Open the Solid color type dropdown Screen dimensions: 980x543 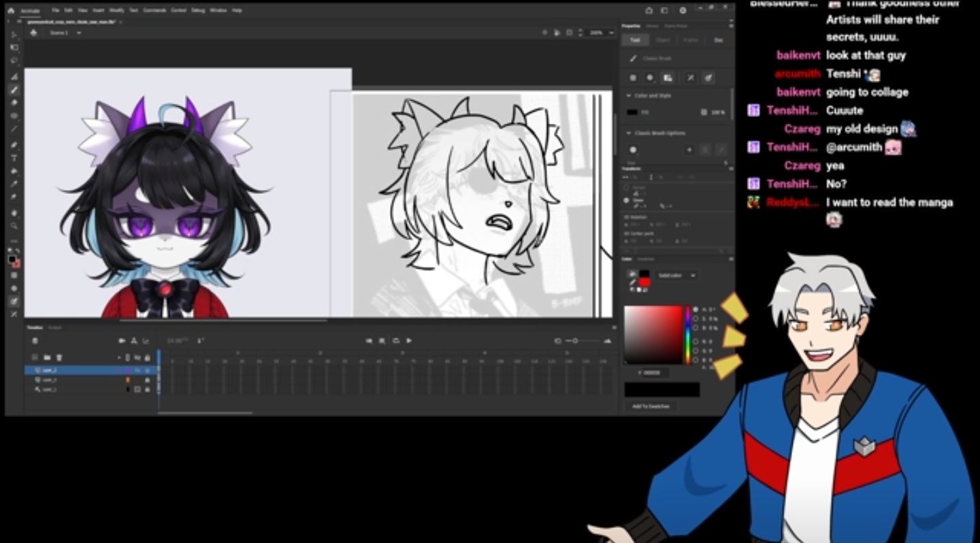click(x=676, y=276)
